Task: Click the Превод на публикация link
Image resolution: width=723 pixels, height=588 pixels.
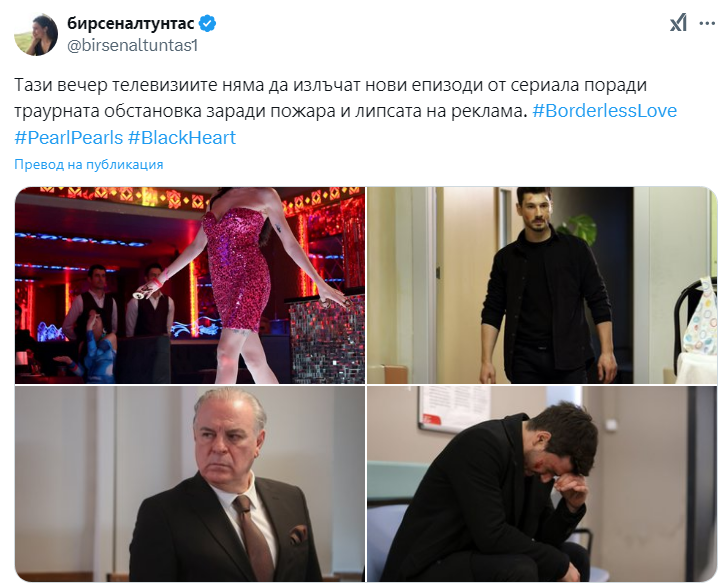Action: point(89,165)
